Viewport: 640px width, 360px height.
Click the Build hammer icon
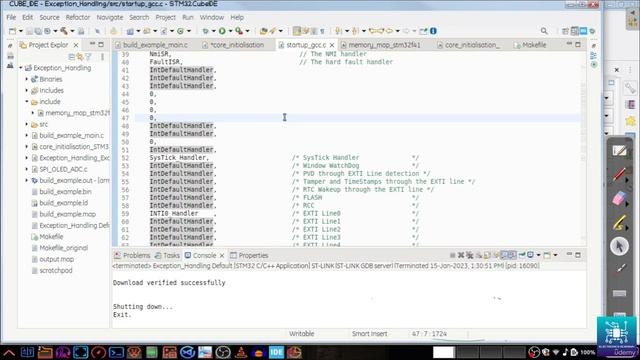(64, 31)
